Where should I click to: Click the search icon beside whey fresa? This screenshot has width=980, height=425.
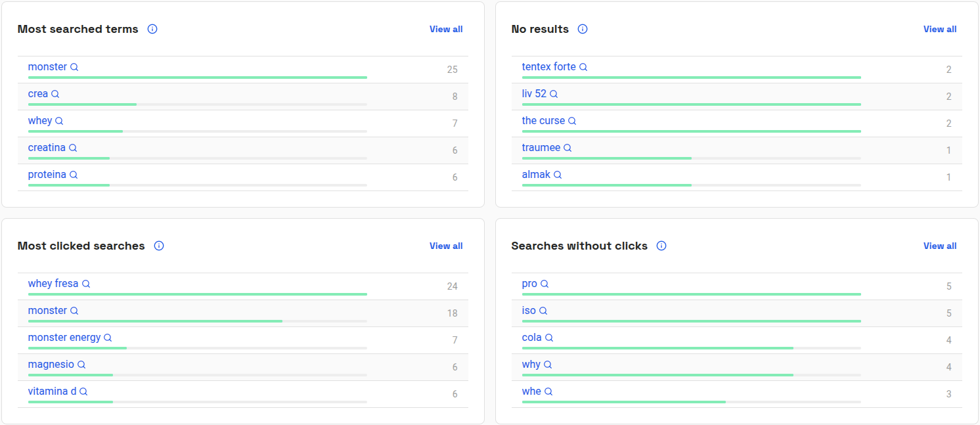(x=86, y=284)
